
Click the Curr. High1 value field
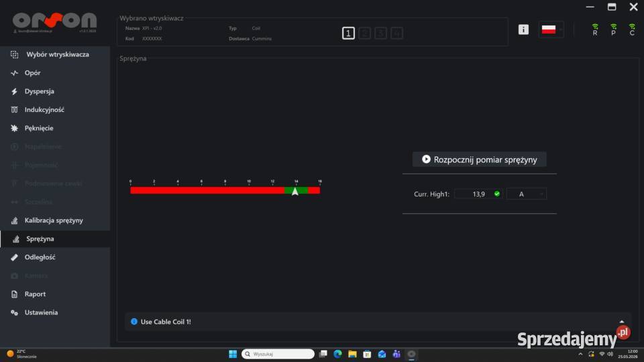pyautogui.click(x=478, y=194)
